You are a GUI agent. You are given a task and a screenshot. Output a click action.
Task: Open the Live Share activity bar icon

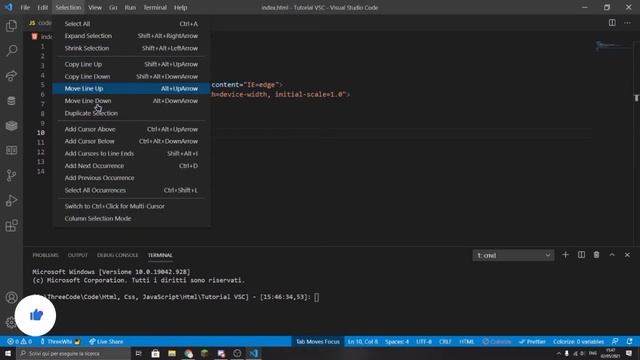[11, 76]
